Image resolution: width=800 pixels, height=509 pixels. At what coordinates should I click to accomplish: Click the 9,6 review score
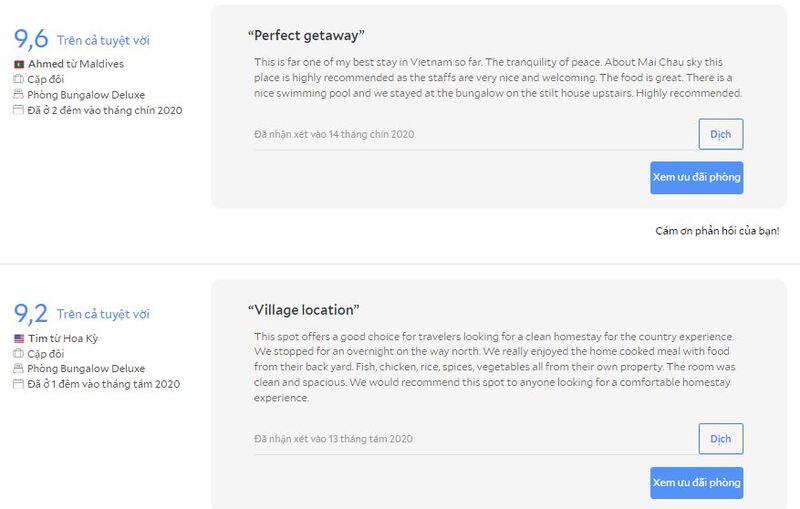tap(31, 40)
